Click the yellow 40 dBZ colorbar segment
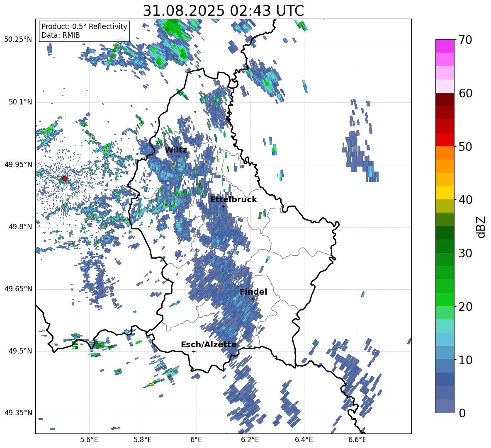 click(x=445, y=193)
